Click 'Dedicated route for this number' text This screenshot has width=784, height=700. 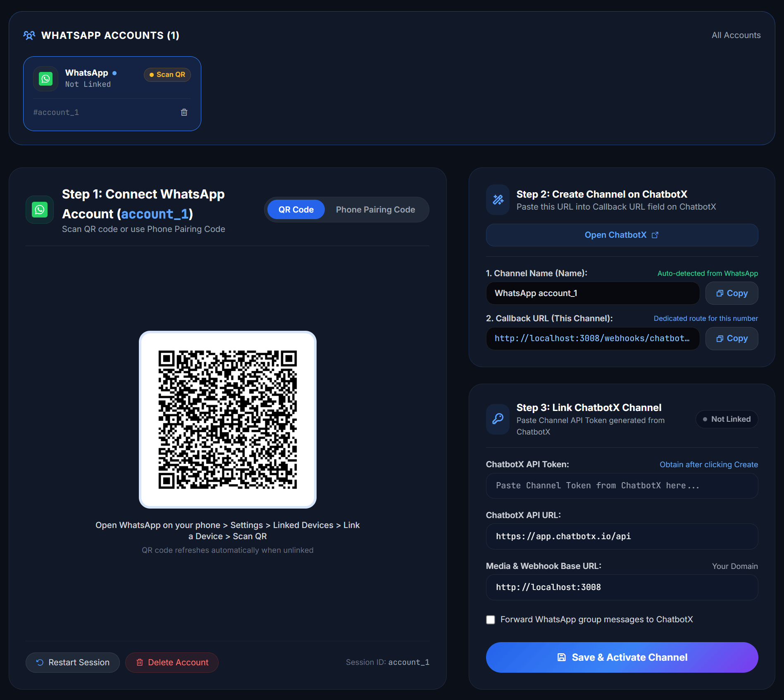(x=706, y=318)
